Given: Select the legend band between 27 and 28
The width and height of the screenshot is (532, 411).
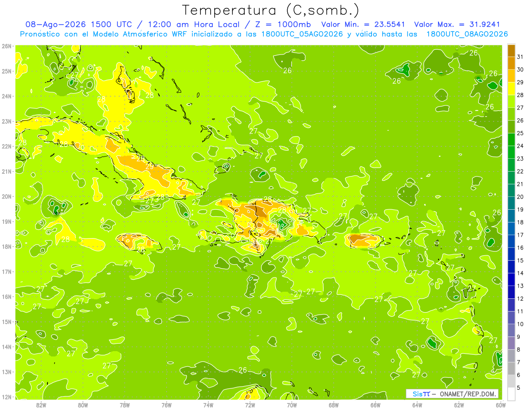Looking at the screenshot, I should 511,101.
